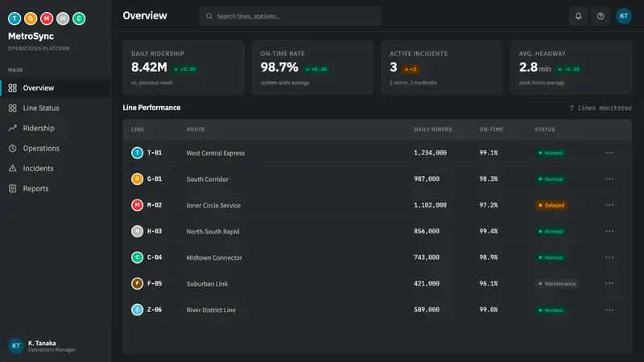Sort by the LINE column header
644x362 pixels.
coord(138,130)
